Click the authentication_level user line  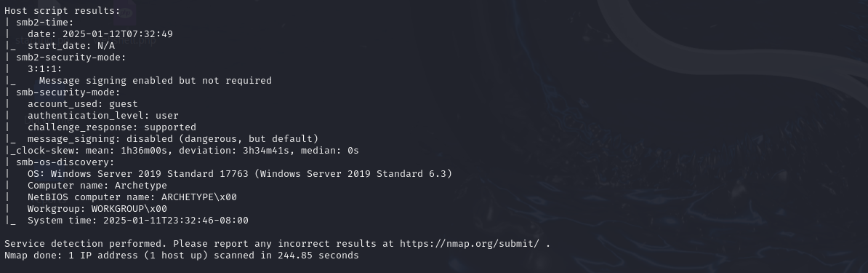(x=103, y=116)
